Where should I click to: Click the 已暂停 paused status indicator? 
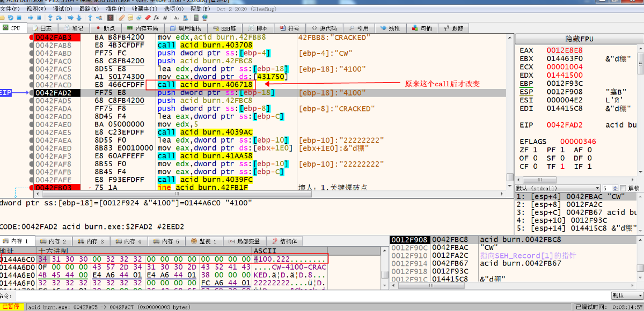coord(11,307)
